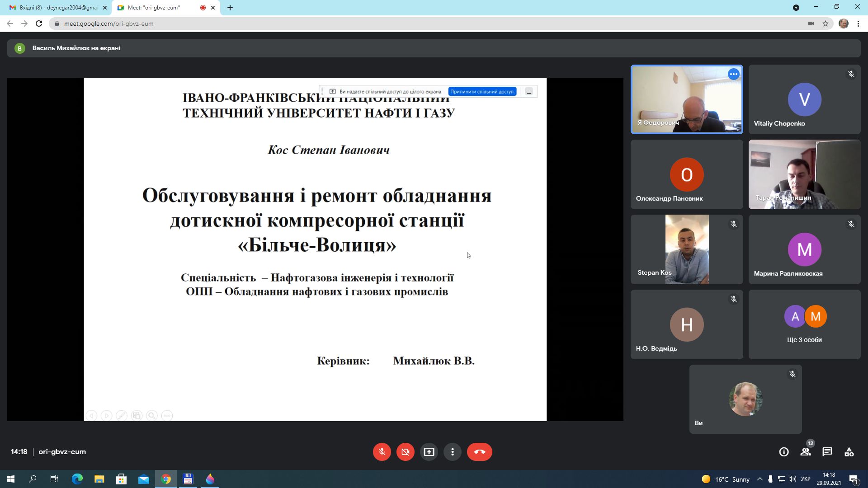Toggle the camera on/off button
This screenshot has width=868, height=488.
[x=405, y=452]
